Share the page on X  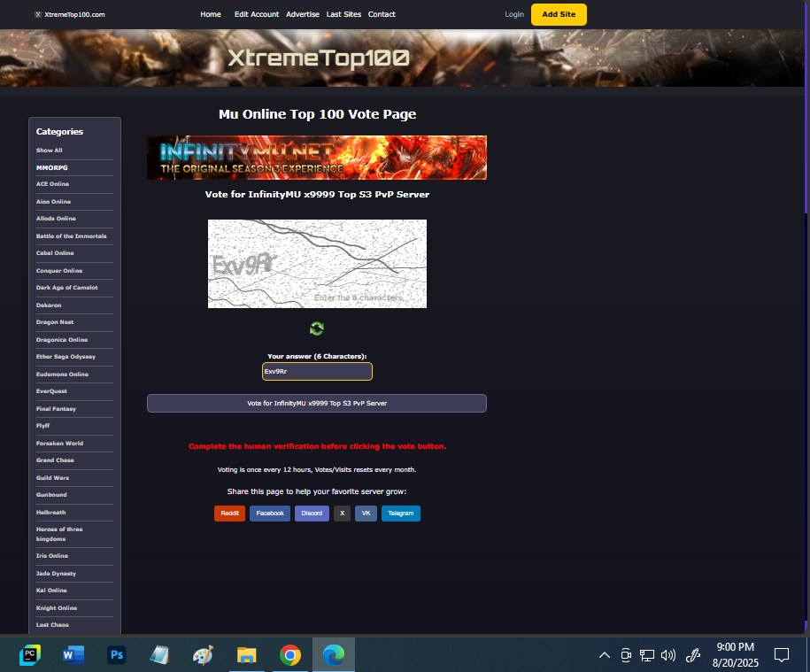(x=342, y=514)
